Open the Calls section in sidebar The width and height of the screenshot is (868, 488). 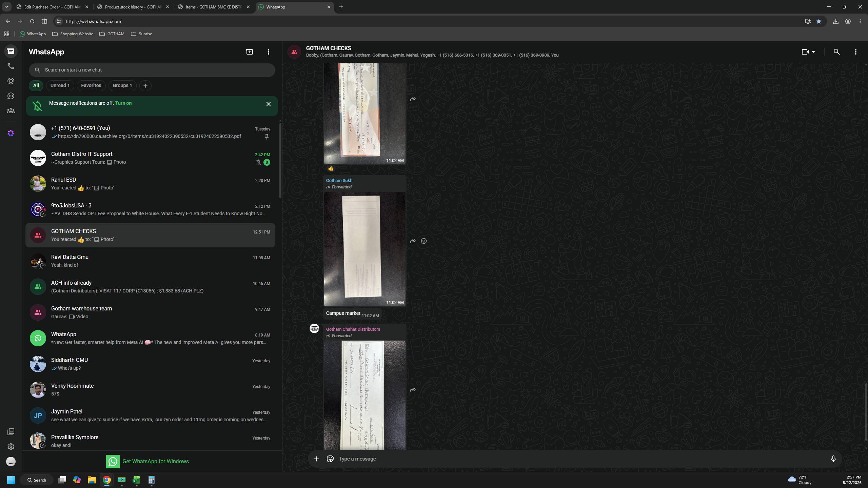(x=11, y=66)
